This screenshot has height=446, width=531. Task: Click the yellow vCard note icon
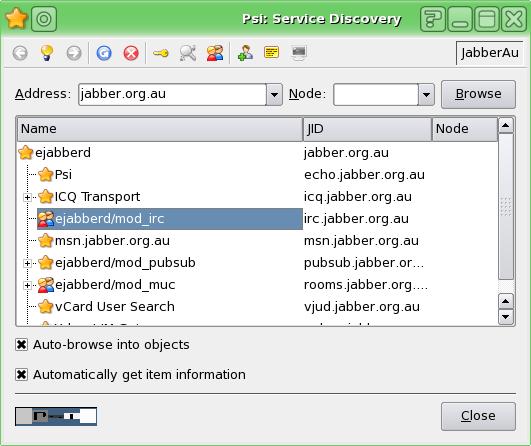pyautogui.click(x=272, y=52)
